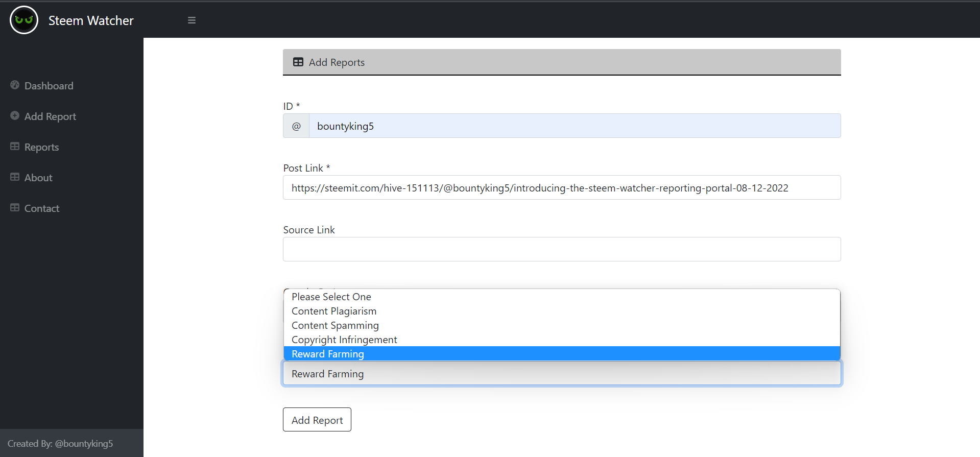Click the Steem Watcher owl-eyes logo
Viewport: 980px width, 457px height.
(24, 20)
